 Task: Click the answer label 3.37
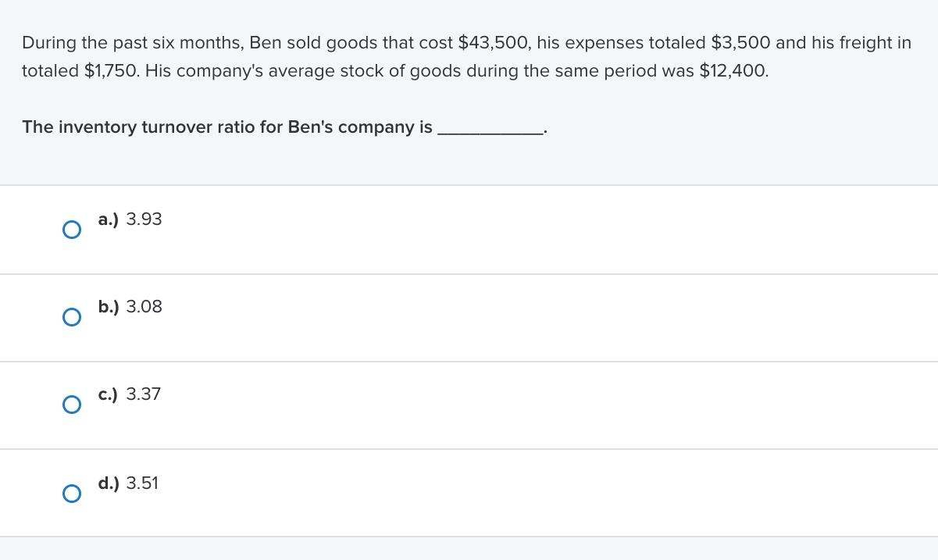pos(143,394)
